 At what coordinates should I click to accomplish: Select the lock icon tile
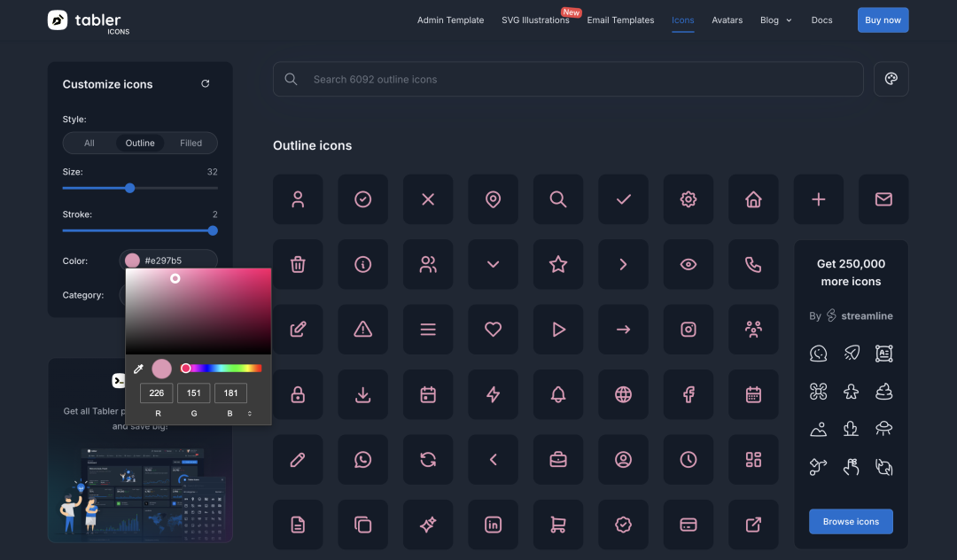tap(298, 394)
